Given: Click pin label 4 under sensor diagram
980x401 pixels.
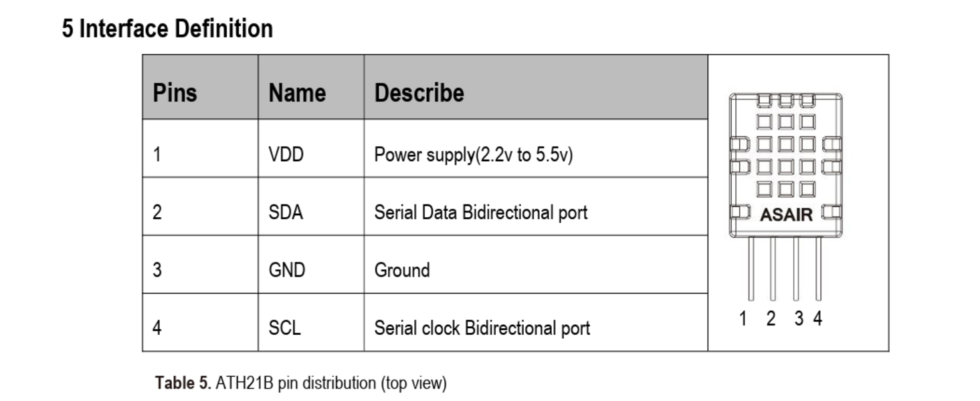Looking at the screenshot, I should [817, 319].
